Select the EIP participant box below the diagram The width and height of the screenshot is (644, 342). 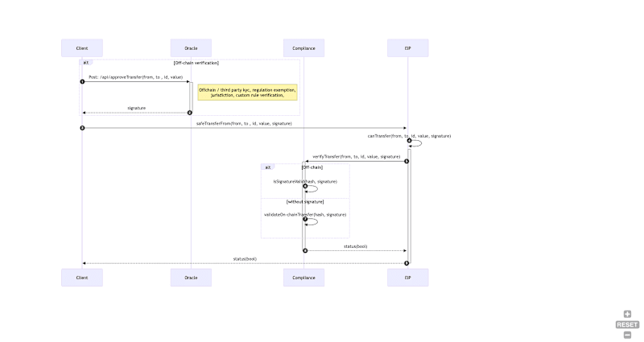(408, 278)
